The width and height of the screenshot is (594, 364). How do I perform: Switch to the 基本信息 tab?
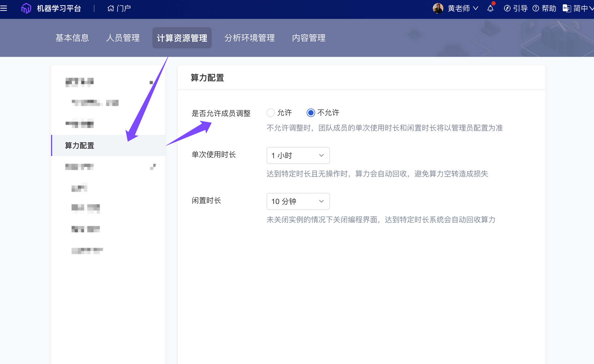pos(72,38)
